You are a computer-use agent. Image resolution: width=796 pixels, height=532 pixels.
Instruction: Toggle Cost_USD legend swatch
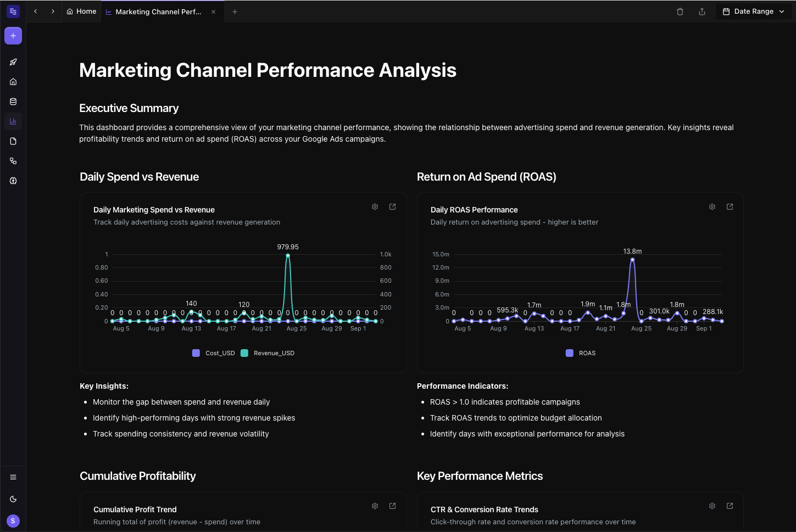coord(196,353)
